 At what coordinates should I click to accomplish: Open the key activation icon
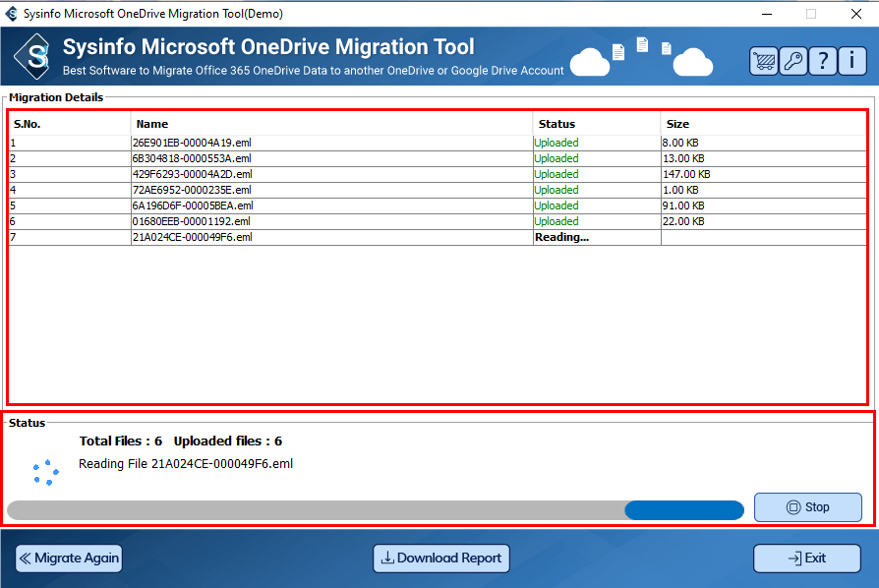coord(793,61)
